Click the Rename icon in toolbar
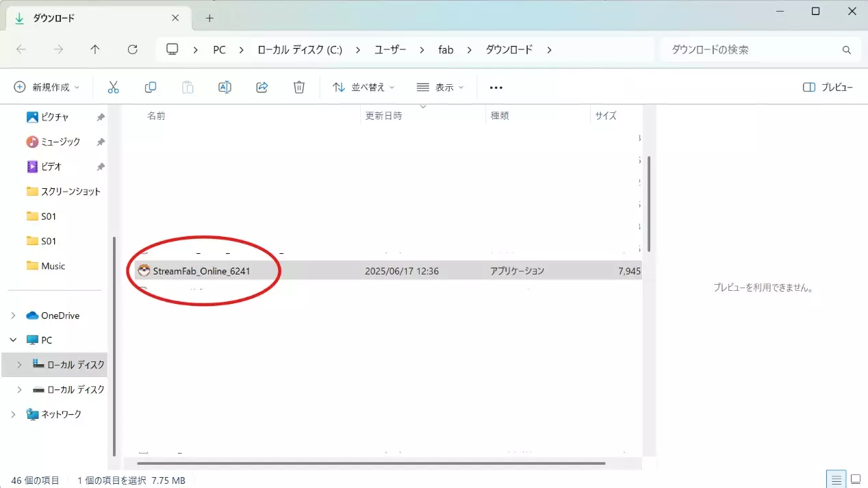The image size is (868, 488). tap(225, 87)
